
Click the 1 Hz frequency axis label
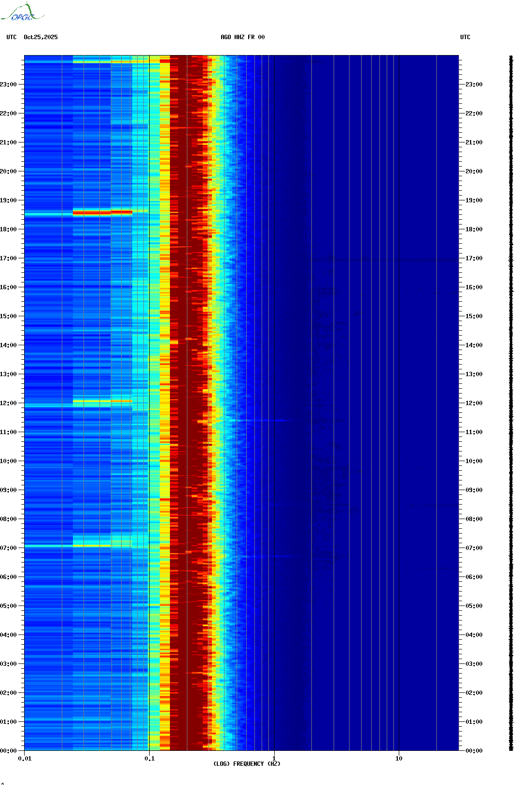274,759
